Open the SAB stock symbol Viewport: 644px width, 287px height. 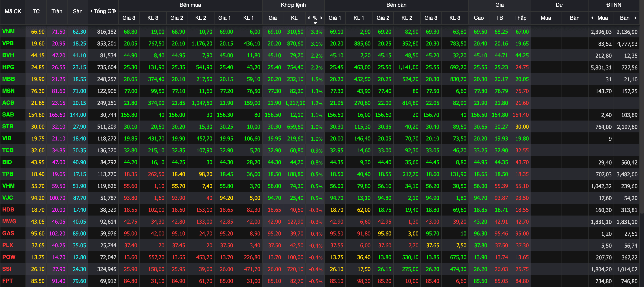coord(8,115)
